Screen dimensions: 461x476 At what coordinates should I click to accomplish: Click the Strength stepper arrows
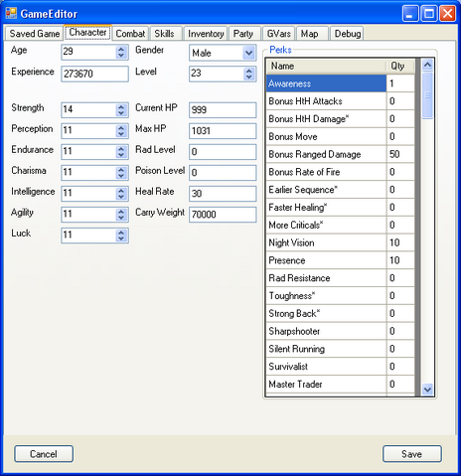[x=121, y=110]
